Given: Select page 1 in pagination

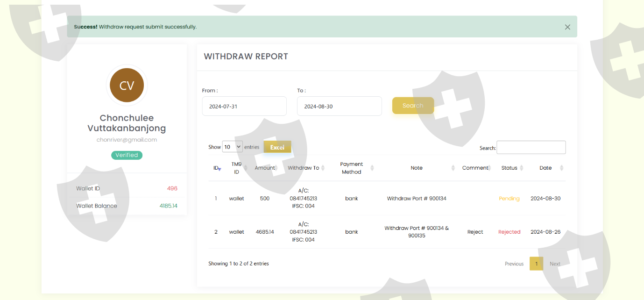Looking at the screenshot, I should click(x=536, y=264).
